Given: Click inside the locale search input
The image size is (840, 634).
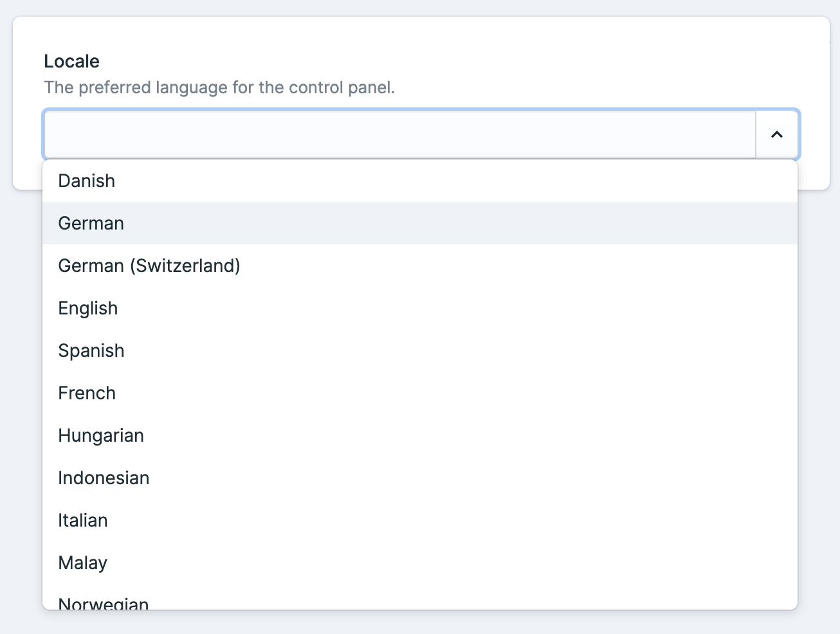Looking at the screenshot, I should pyautogui.click(x=399, y=134).
